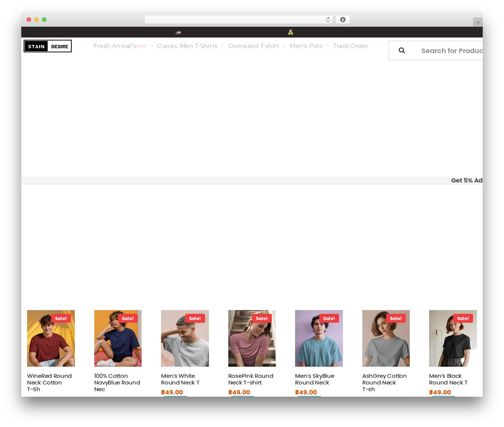Go to Oversized T-shirt category
Viewport: 504px width, 427px height.
[x=254, y=46]
